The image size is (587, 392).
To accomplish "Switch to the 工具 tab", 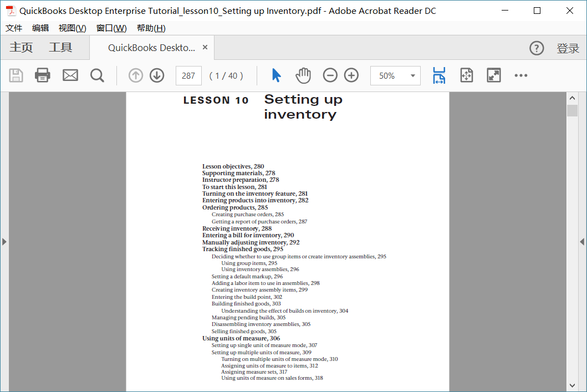I will [x=60, y=48].
